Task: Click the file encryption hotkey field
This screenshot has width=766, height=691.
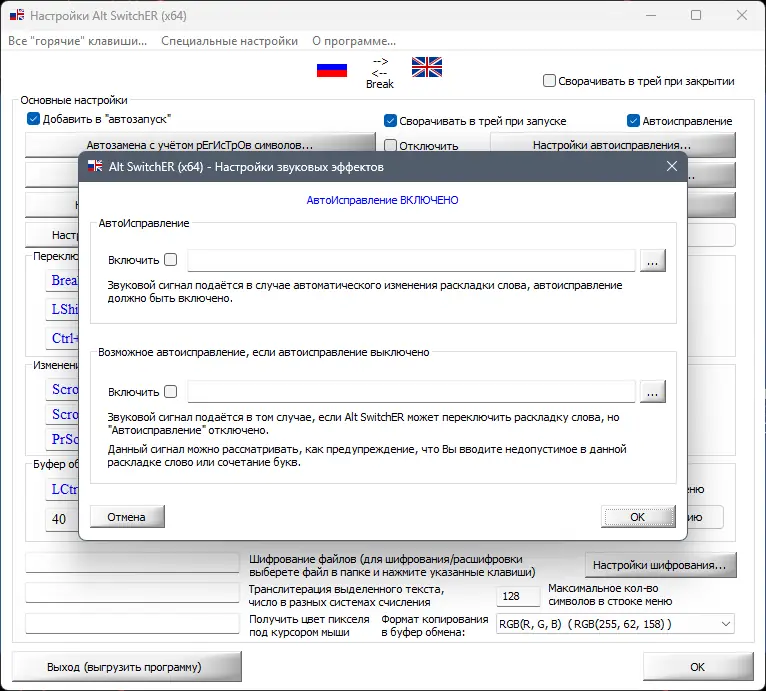Action: coord(132,562)
